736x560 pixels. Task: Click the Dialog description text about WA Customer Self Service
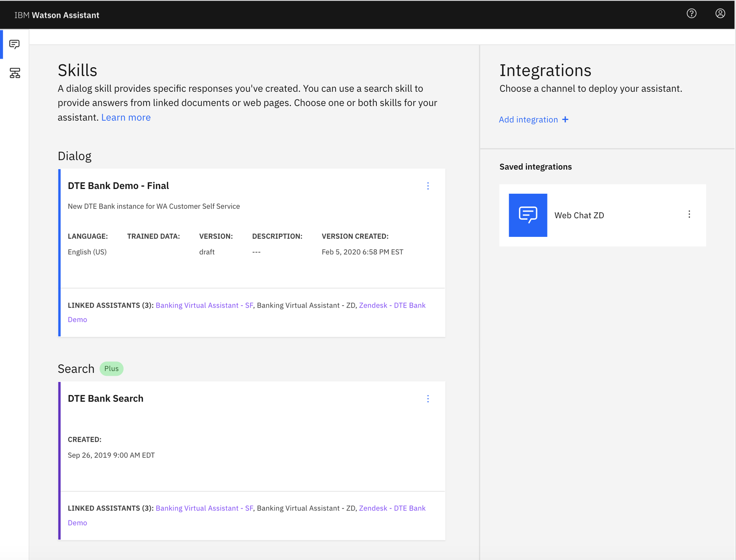154,206
